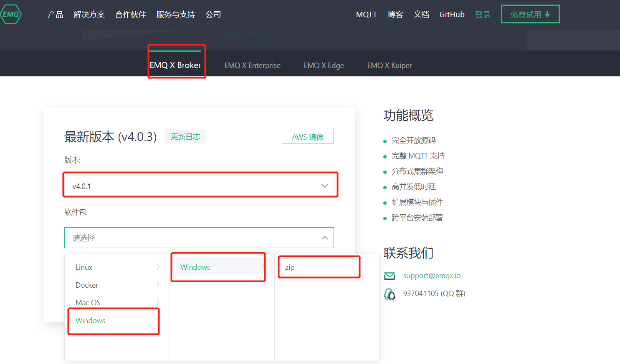Screen dimensions: 620x364
Task: Open the version v4.0.1 dropdown
Action: point(199,186)
